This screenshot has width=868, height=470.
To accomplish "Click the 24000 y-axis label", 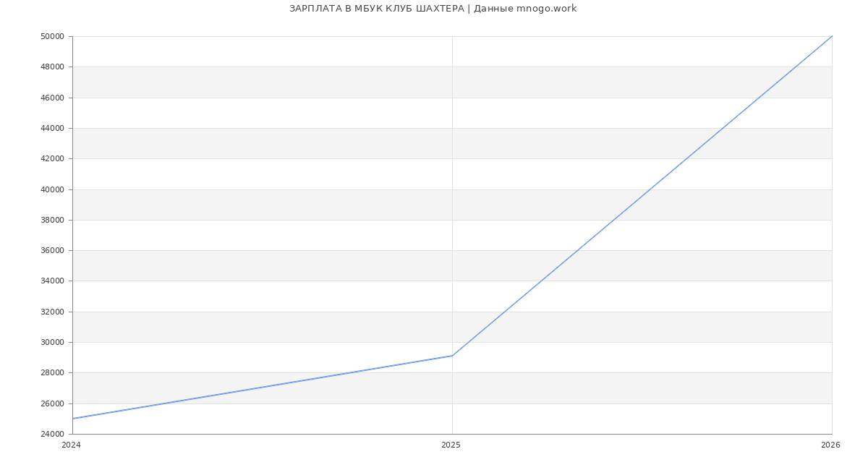I will click(x=53, y=434).
